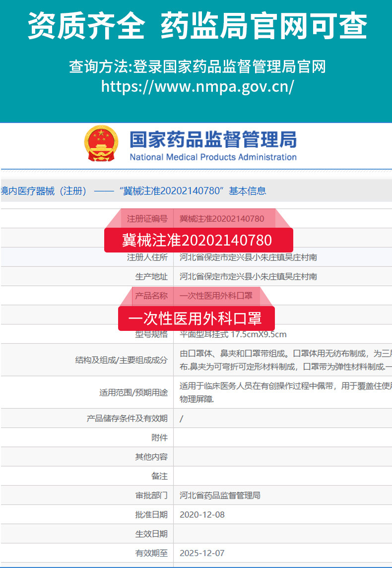Viewport: 392px width, 568px height.
Task: Click the 查询方法 instruction line
Action: click(x=197, y=66)
